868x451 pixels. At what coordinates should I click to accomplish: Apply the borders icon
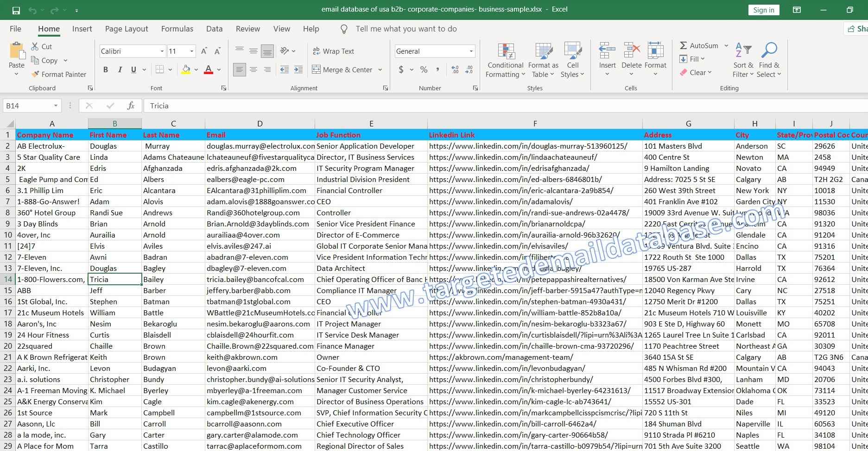click(x=160, y=69)
